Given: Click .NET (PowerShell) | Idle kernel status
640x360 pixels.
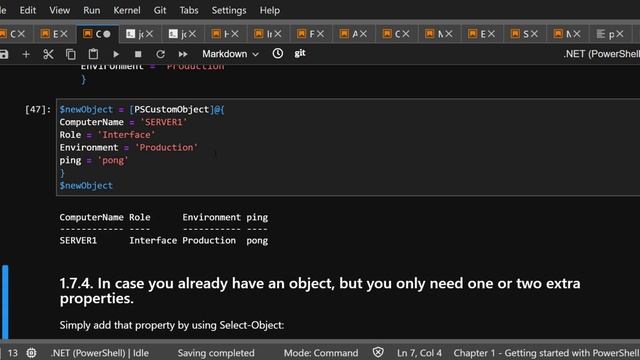Looking at the screenshot, I should 100,353.
